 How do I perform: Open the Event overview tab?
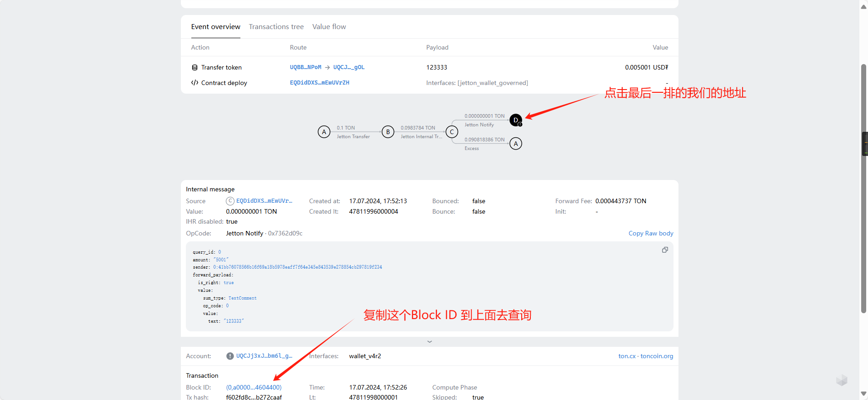click(215, 27)
